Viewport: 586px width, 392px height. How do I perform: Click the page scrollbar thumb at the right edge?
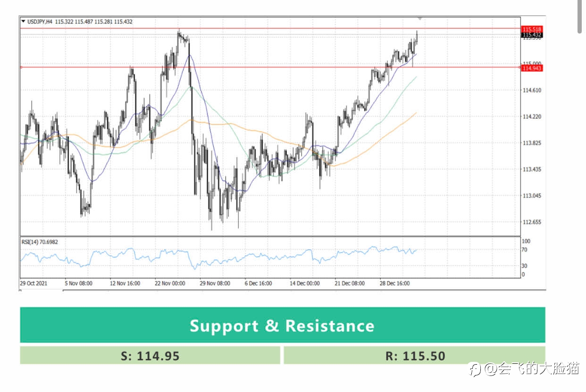point(580,17)
